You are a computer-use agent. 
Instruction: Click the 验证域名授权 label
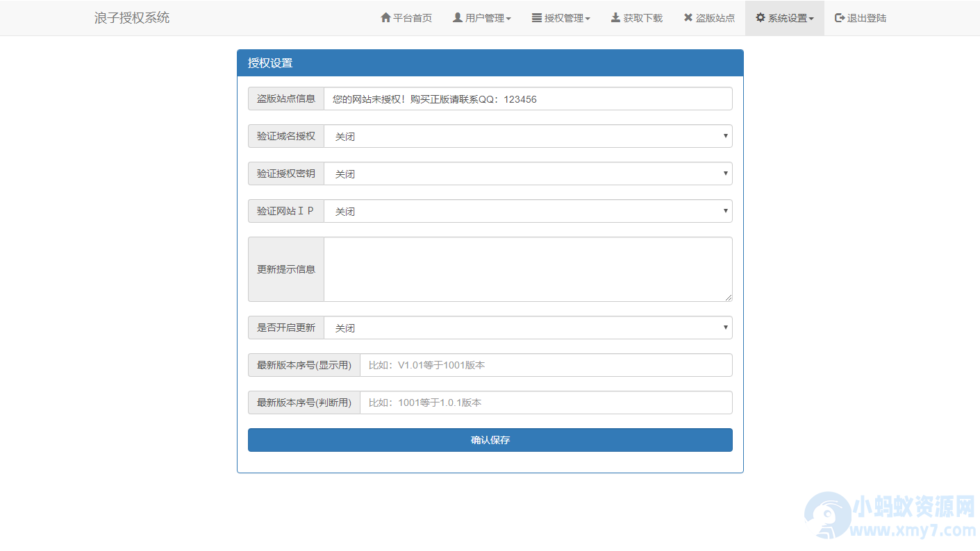point(286,136)
